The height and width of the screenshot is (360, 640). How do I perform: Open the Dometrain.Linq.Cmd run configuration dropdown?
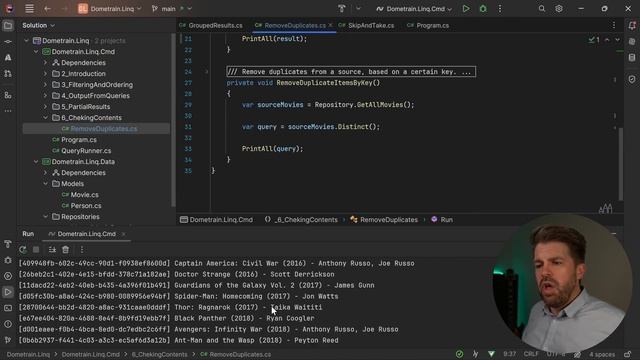[414, 9]
